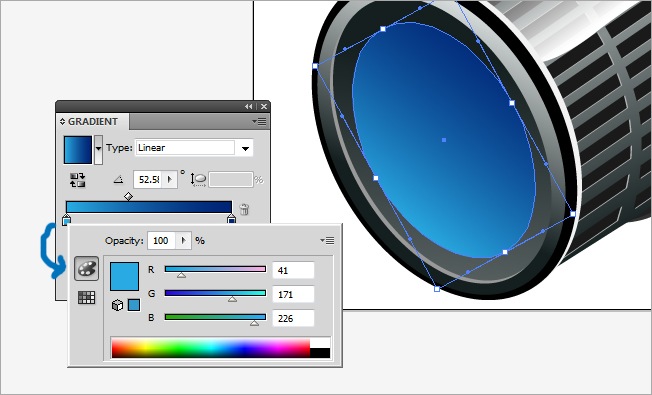This screenshot has height=395, width=652.
Task: Click the aspect ratio icon
Action: click(198, 180)
